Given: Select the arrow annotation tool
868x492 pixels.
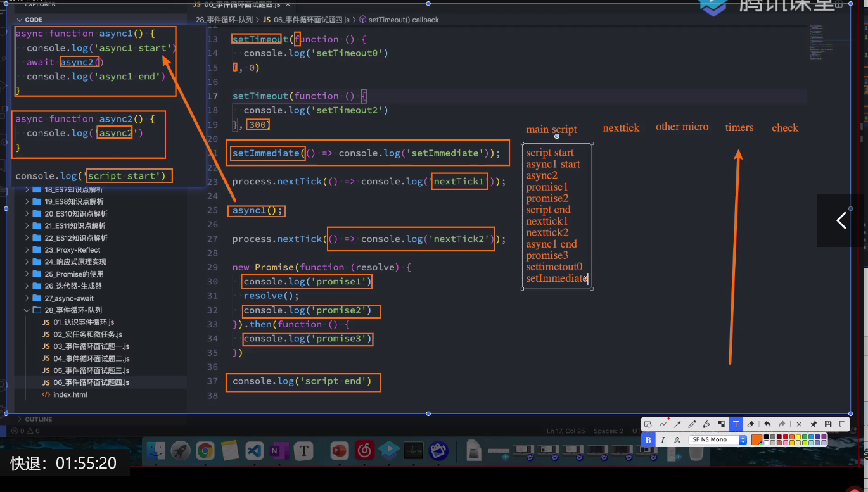Looking at the screenshot, I should click(x=677, y=424).
